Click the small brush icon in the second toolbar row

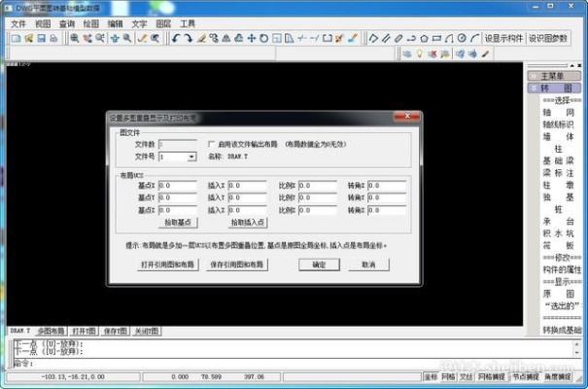486,54
